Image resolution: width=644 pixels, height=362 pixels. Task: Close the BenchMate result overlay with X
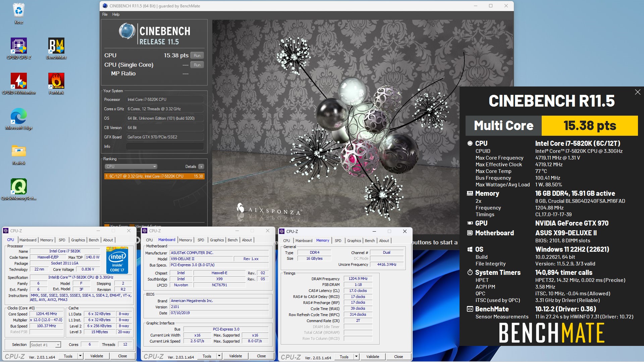click(638, 92)
